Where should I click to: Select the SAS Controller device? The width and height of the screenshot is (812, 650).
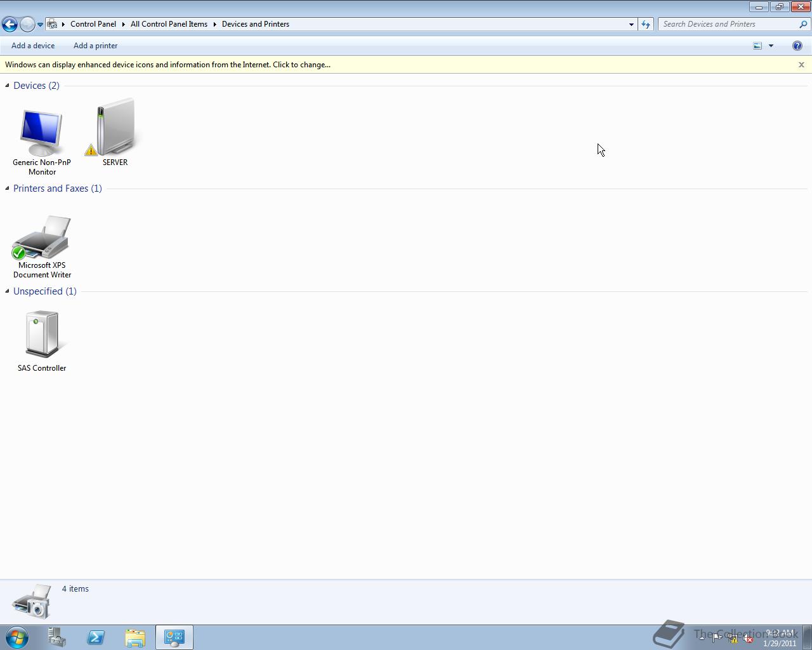[x=42, y=341]
